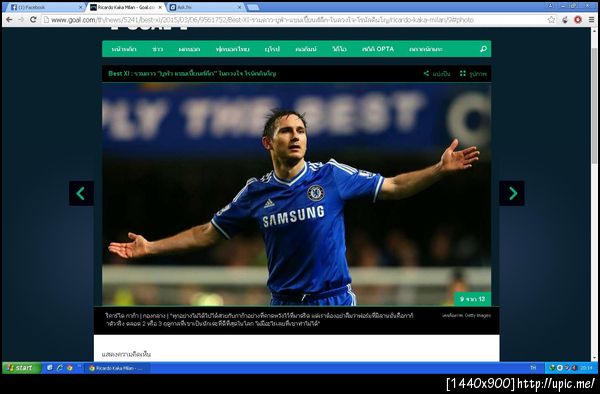
Task: Click the red Opera-style extension icon
Action: click(578, 20)
